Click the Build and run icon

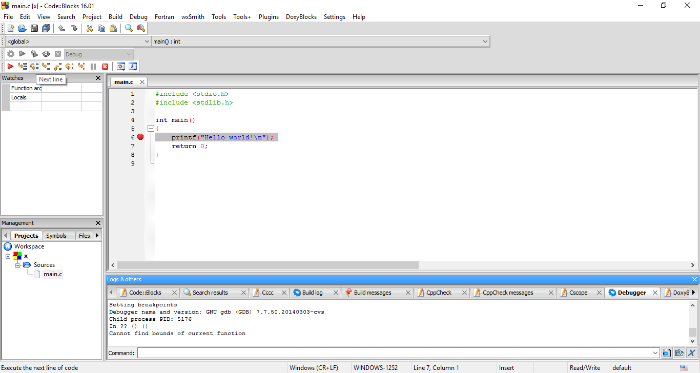[x=34, y=54]
